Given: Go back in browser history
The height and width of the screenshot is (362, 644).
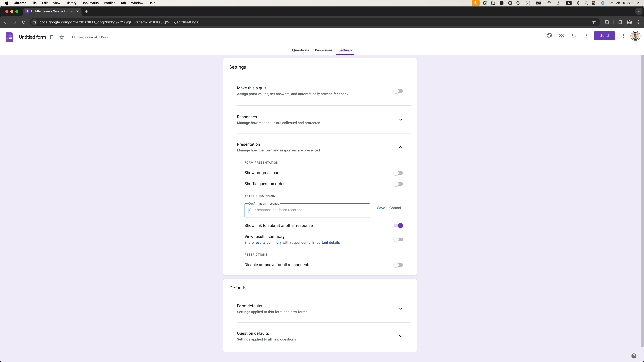Looking at the screenshot, I should [x=6, y=22].
